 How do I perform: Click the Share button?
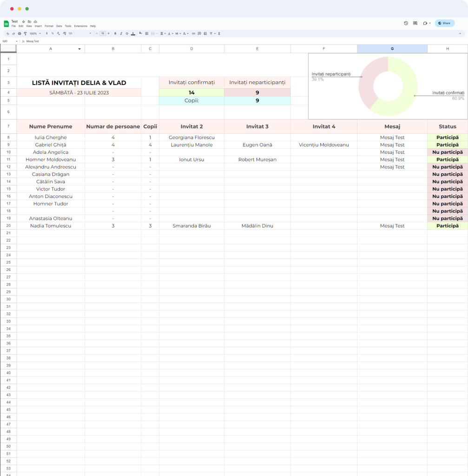click(444, 23)
